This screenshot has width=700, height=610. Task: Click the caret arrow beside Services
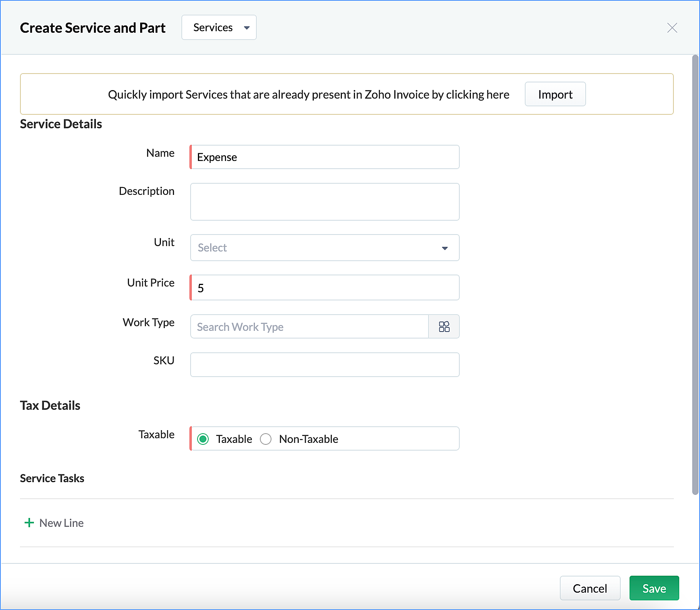click(x=247, y=28)
